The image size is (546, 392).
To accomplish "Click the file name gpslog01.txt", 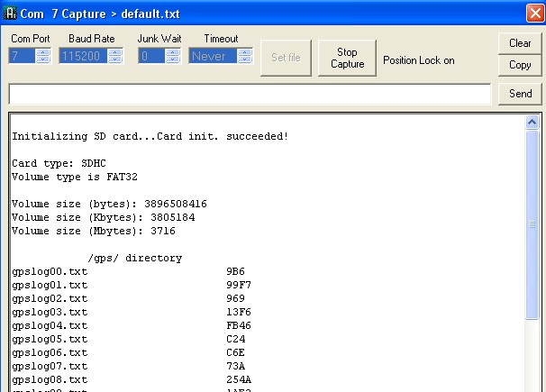I will [x=50, y=285].
